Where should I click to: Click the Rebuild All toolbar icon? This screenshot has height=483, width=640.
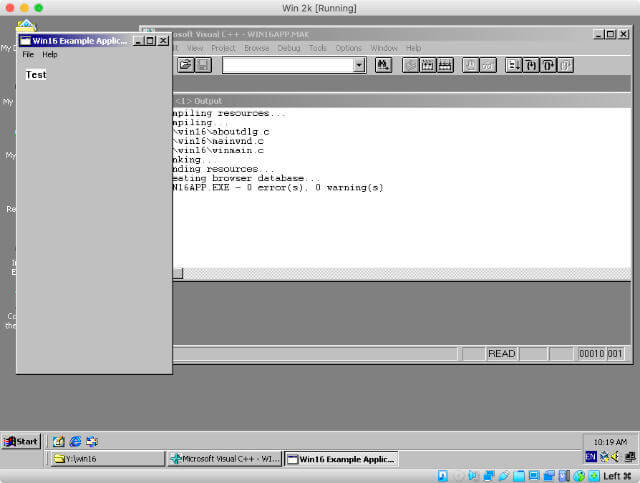[445, 65]
